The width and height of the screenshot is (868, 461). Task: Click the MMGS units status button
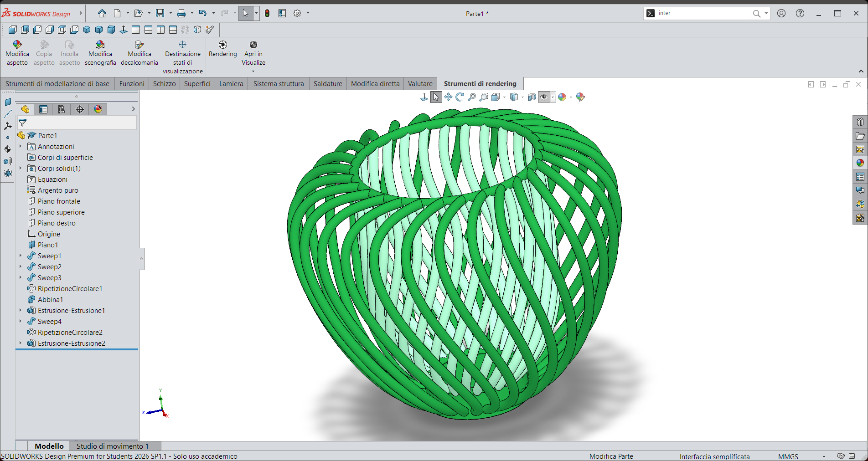tap(788, 456)
